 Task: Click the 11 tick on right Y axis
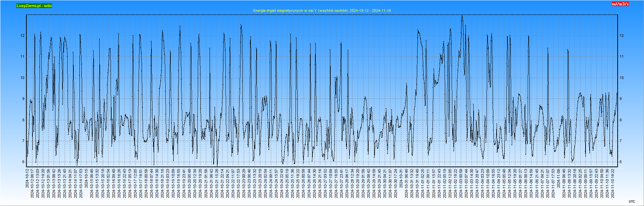click(622, 56)
